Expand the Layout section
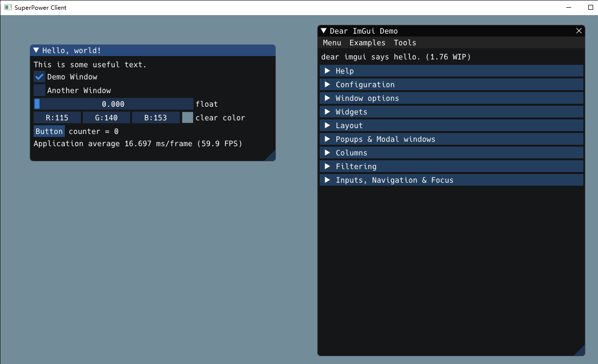 click(x=451, y=125)
